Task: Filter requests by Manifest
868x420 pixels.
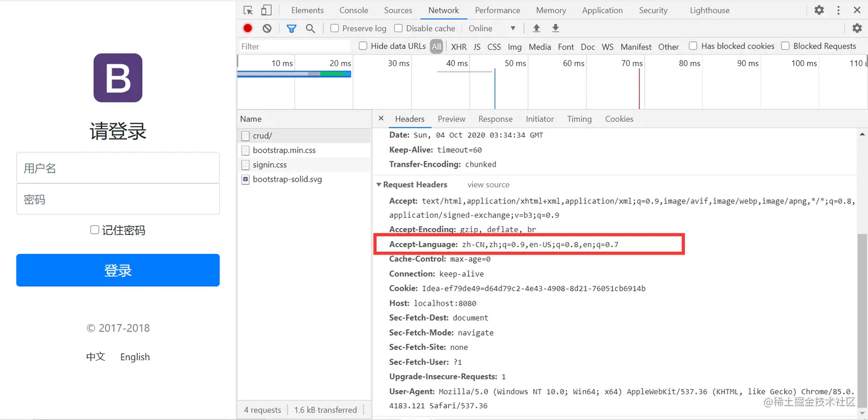Action: pyautogui.click(x=636, y=47)
